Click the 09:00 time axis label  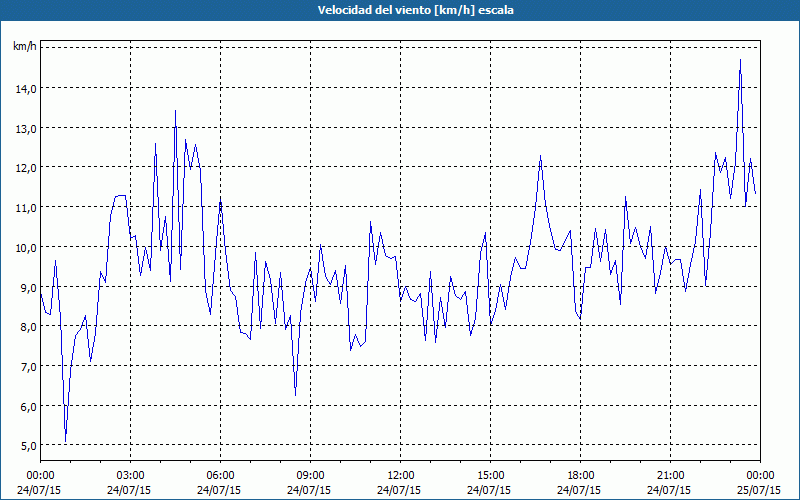point(310,476)
